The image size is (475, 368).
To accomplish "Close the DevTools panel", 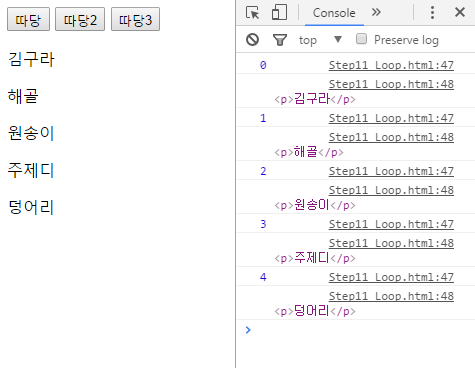I will coord(460,12).
